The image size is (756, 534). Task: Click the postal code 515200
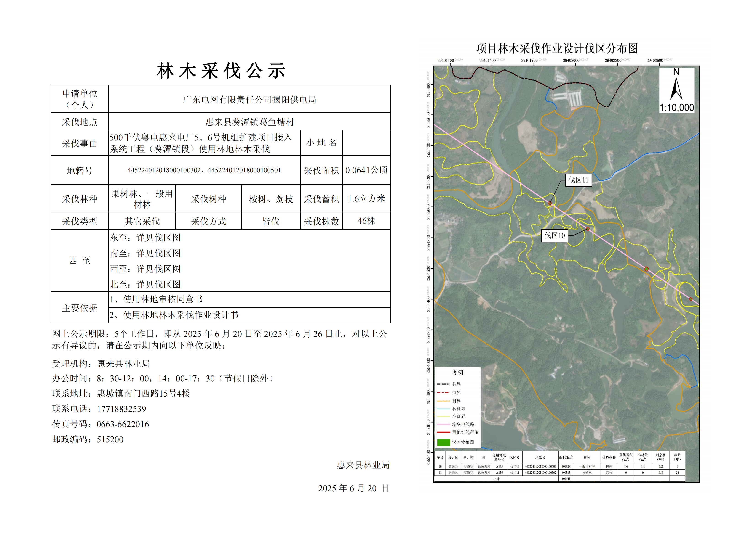click(110, 440)
